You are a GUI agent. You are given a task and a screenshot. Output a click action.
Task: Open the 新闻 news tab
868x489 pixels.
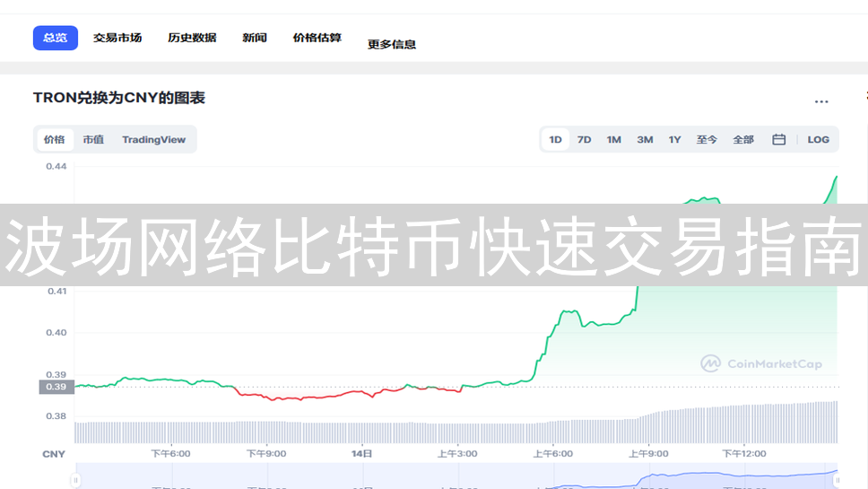pyautogui.click(x=255, y=38)
